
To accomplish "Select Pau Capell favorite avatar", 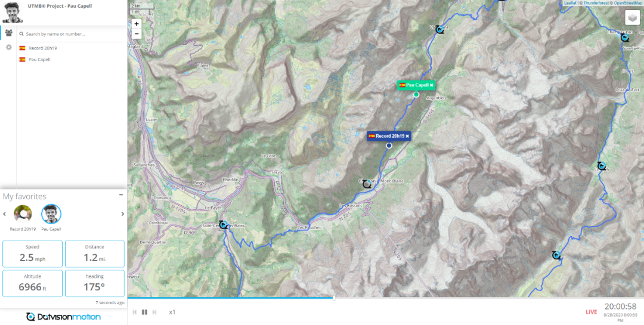I will point(51,213).
